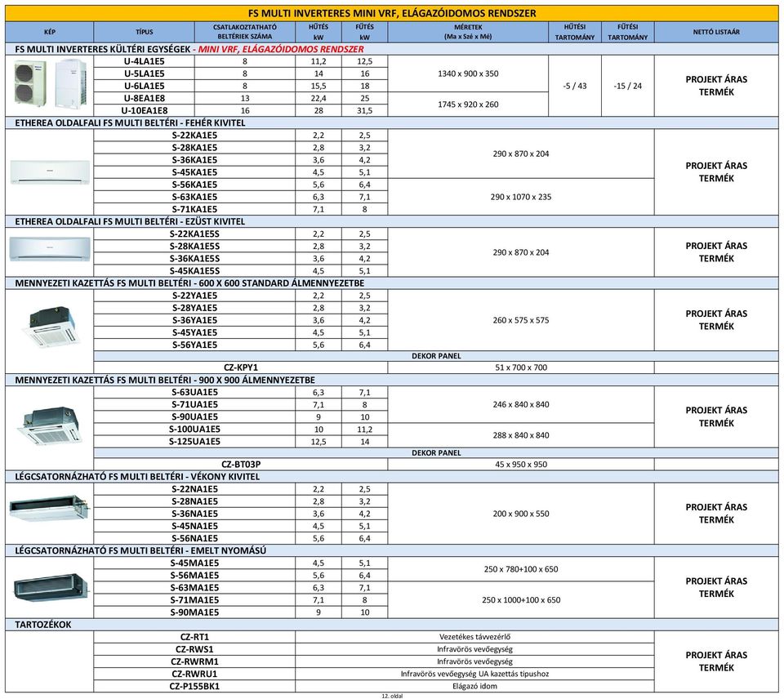Screen dimensions: 784x699
Task: Select decor panel 'CZ-BT03P'
Action: pyautogui.click(x=241, y=465)
